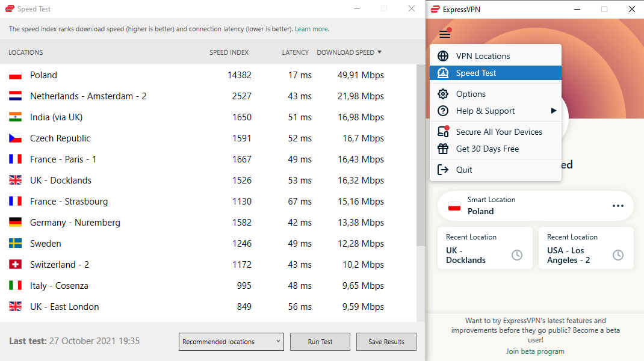Image resolution: width=644 pixels, height=361 pixels.
Task: Close the Speed Test window
Action: tap(412, 8)
